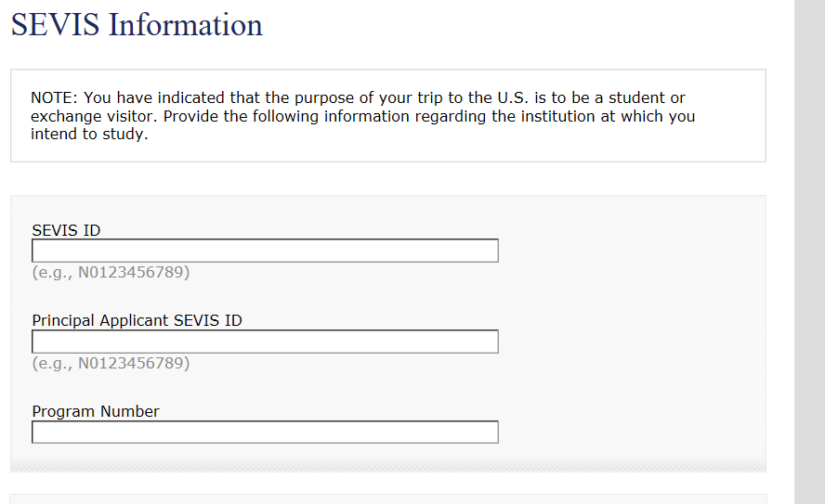Click the 'Principal Applicant SEVIS ID' label
The height and width of the screenshot is (504, 825).
(137, 320)
